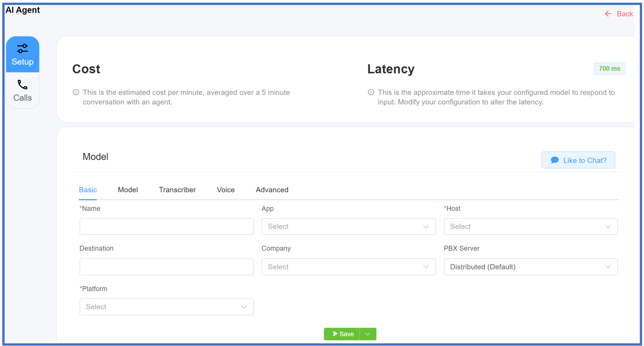This screenshot has height=346, width=644.
Task: Expand the App dropdown
Action: click(x=348, y=227)
